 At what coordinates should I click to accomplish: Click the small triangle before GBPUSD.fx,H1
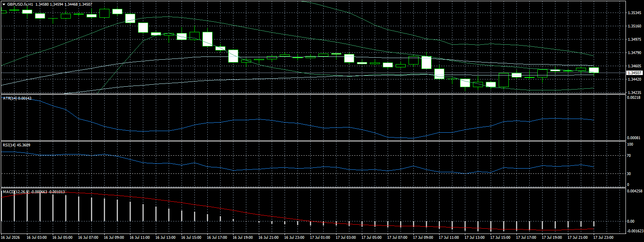click(x=4, y=4)
